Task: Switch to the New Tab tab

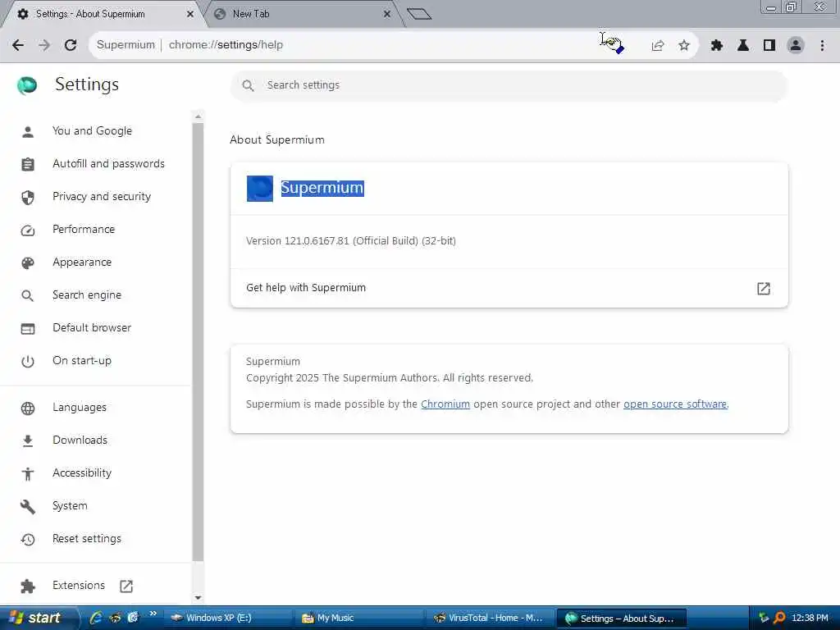Action: click(302, 14)
